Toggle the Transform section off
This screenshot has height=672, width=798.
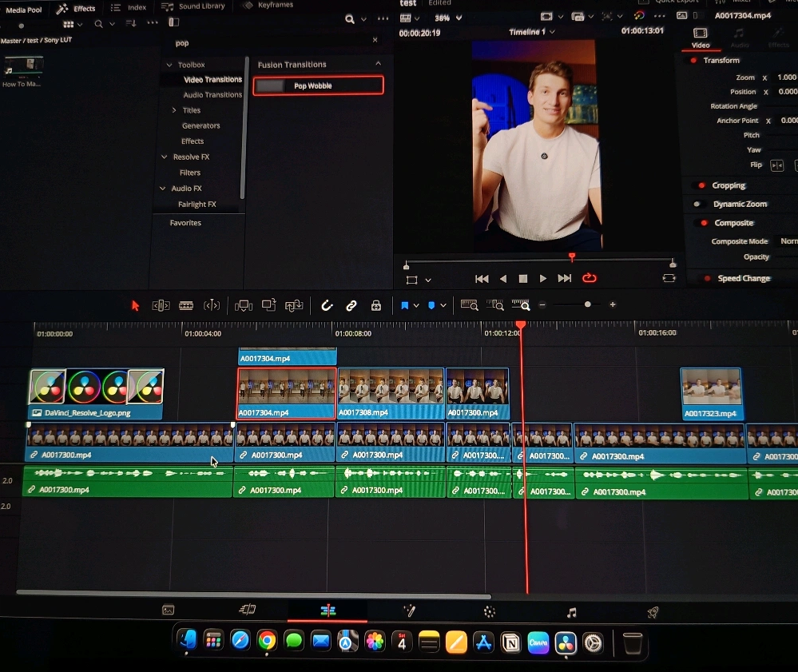tap(692, 61)
